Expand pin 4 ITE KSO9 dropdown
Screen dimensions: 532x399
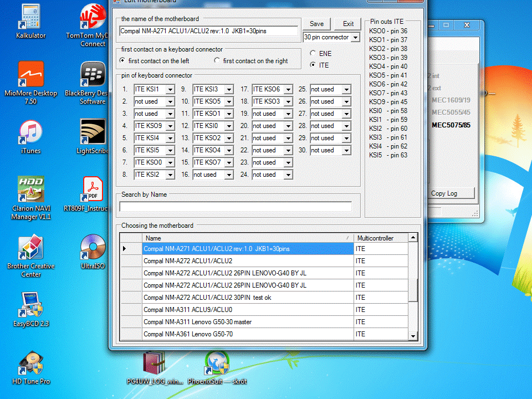170,126
